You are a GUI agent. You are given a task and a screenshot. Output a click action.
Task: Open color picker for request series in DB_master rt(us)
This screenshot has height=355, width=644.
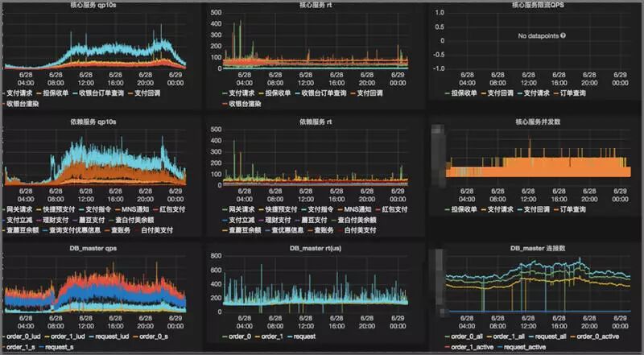tap(289, 337)
